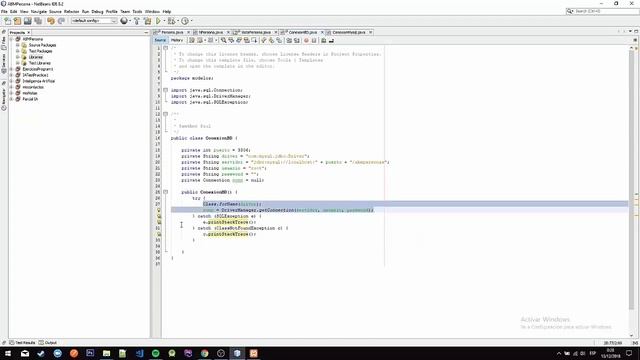The width and height of the screenshot is (640, 360).
Task: Toggle Bookmark on current line
Action: 279,40
